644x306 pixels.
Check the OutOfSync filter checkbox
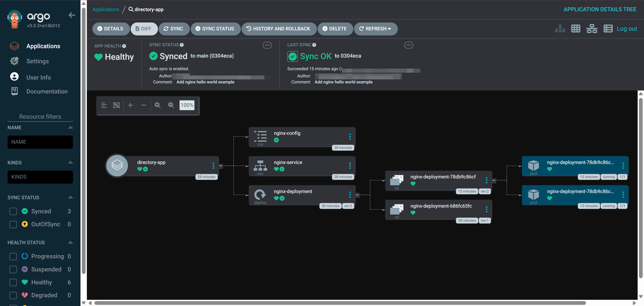tap(13, 224)
